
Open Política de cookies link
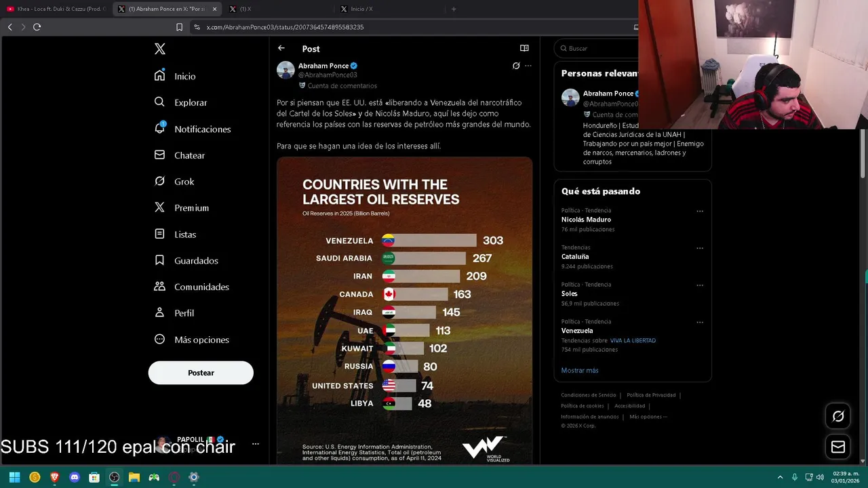pyautogui.click(x=583, y=406)
